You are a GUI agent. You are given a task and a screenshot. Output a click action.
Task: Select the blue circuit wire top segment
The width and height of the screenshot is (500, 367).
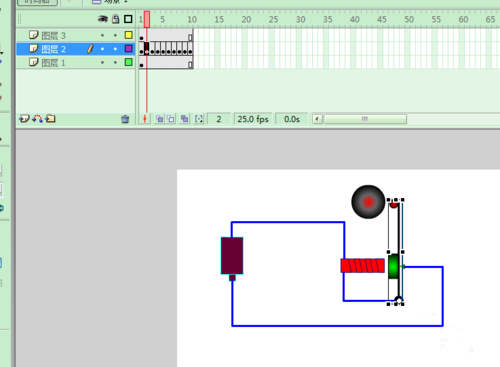click(288, 222)
